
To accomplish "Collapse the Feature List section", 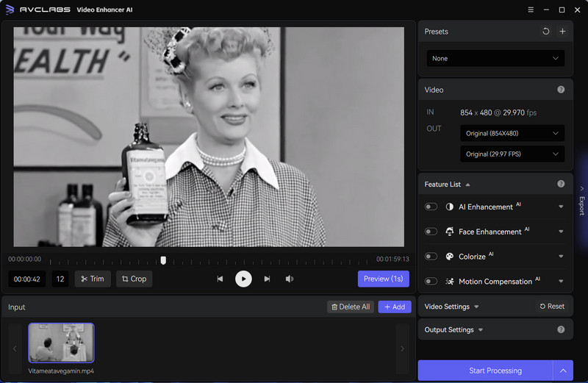I will point(467,185).
